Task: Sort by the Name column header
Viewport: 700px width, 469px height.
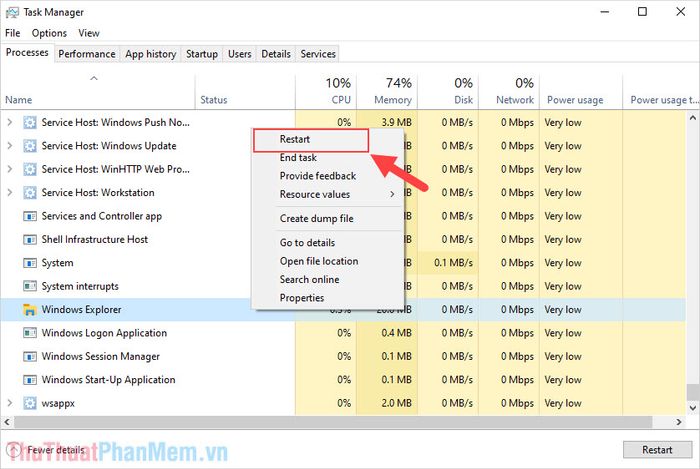Action: (x=98, y=91)
